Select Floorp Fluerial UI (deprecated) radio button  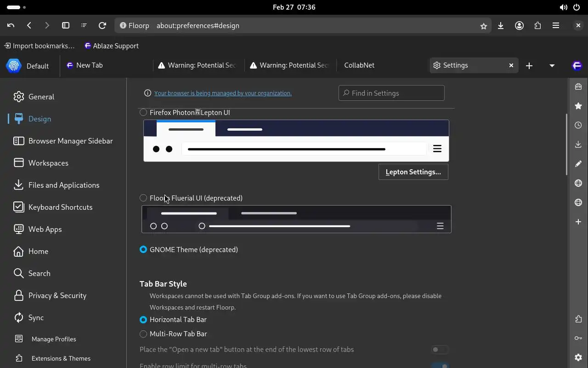point(143,198)
